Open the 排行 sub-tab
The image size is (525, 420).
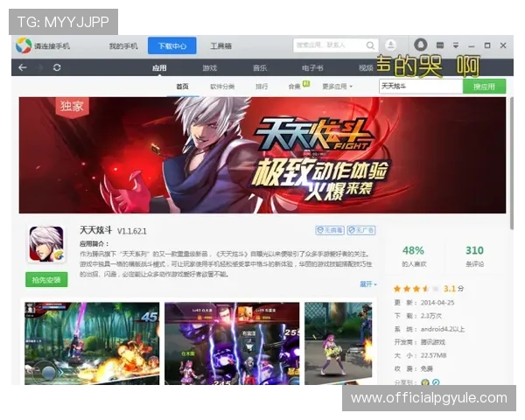(x=262, y=87)
